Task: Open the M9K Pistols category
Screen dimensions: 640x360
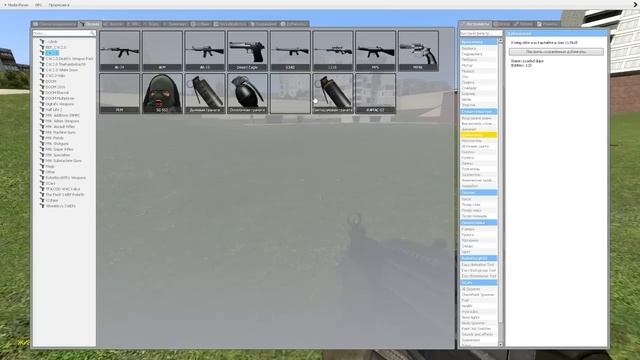Action: (54, 138)
